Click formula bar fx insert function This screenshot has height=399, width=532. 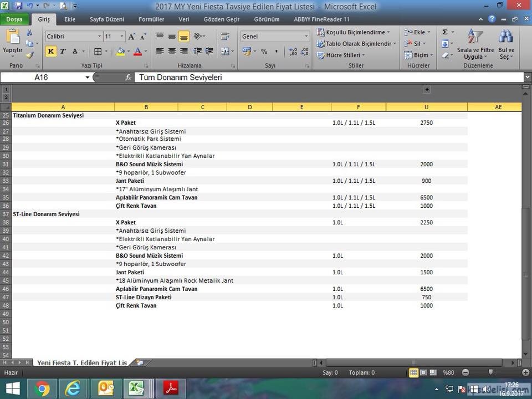(128, 78)
